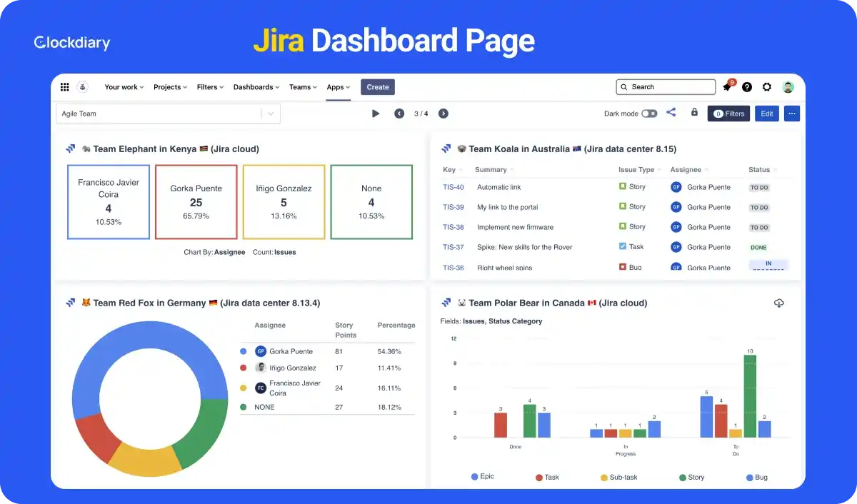Sort by the Assignee column in Koala table
This screenshot has height=504, width=857.
point(689,170)
